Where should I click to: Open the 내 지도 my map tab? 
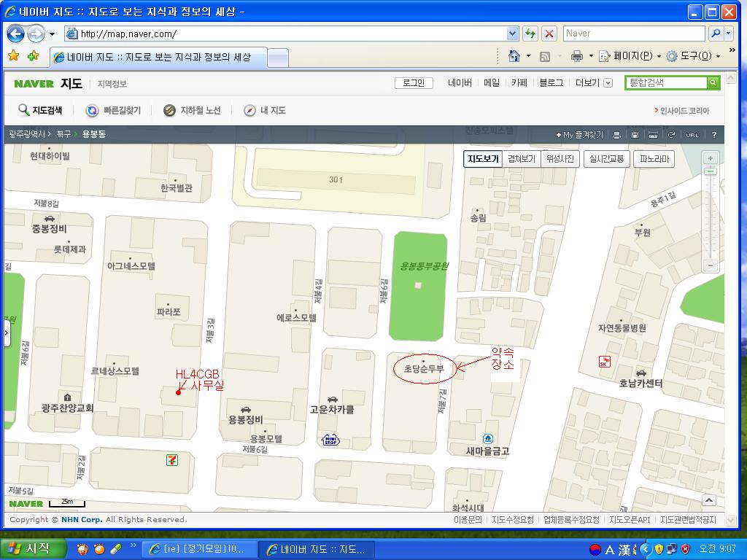(x=265, y=111)
